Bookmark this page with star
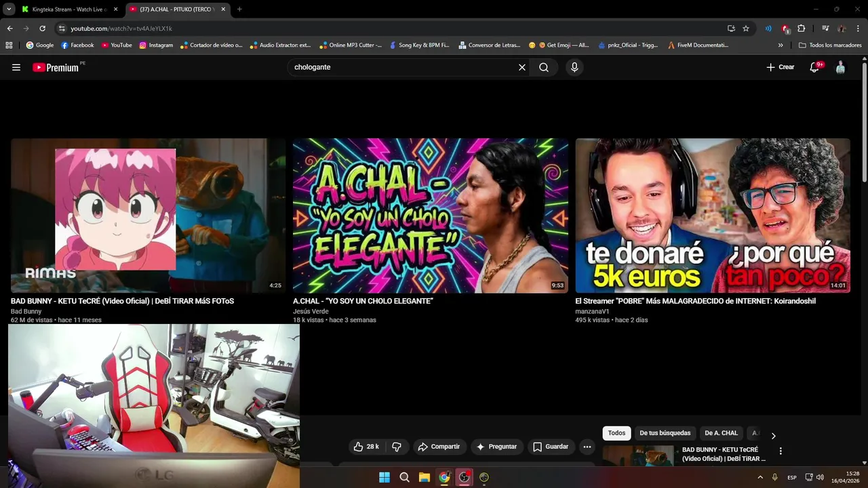Viewport: 868px width, 488px height. pos(746,28)
